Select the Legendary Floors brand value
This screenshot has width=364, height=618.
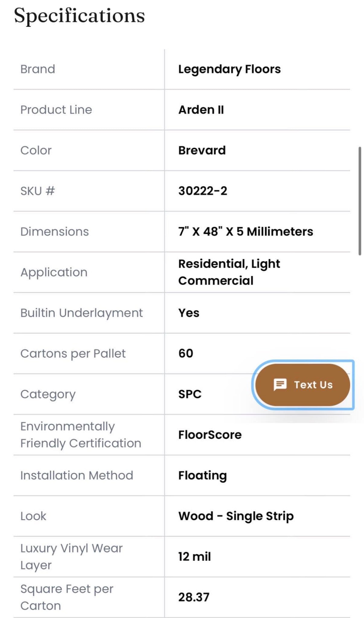229,69
